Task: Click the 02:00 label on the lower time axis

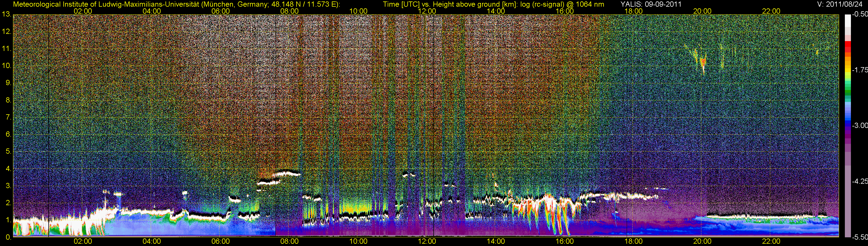Action: [x=83, y=241]
